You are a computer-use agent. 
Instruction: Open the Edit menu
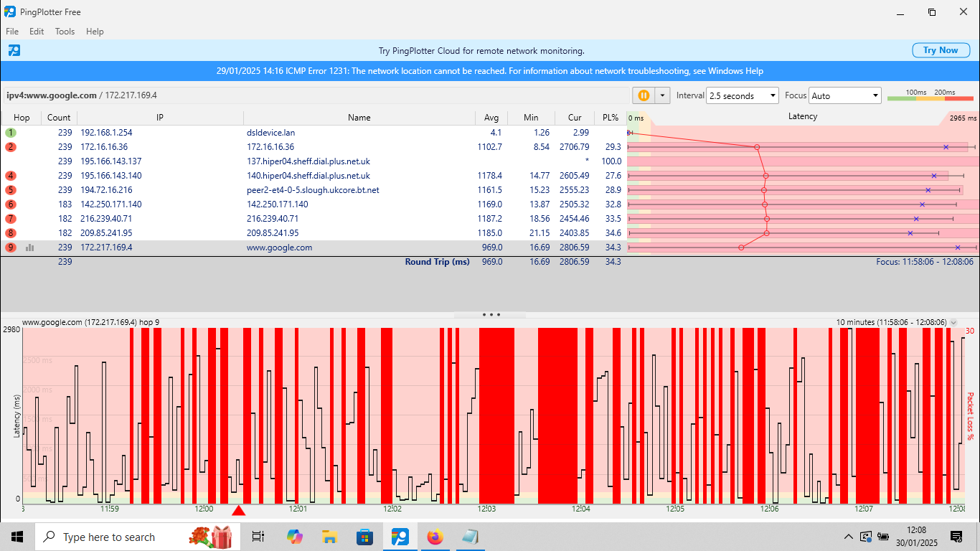point(36,31)
